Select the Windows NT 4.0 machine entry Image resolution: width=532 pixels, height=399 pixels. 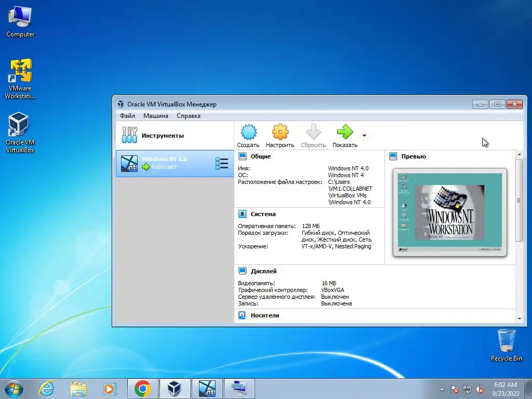pos(175,164)
